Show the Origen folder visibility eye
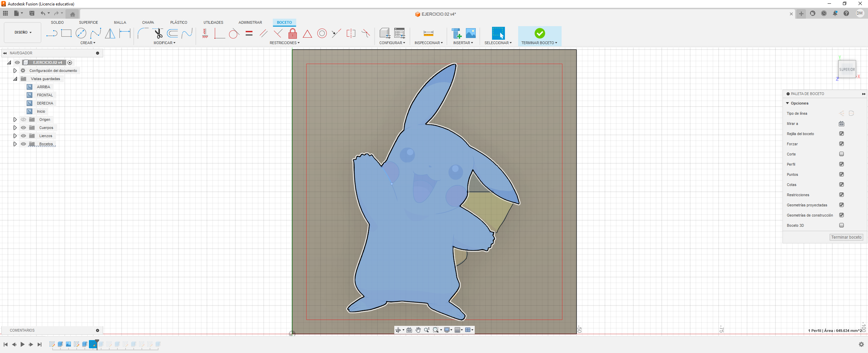The width and height of the screenshot is (868, 353). point(23,119)
